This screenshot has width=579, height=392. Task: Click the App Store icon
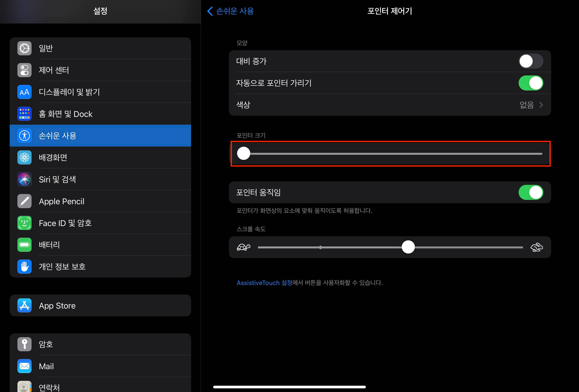tap(24, 305)
